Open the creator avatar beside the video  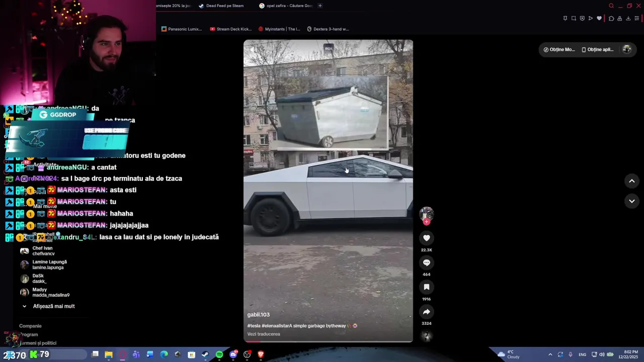tap(426, 214)
